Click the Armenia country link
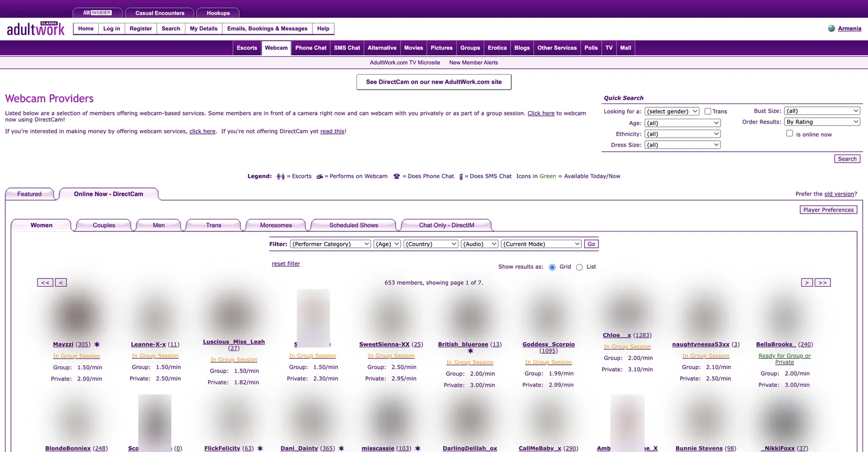 click(x=850, y=29)
